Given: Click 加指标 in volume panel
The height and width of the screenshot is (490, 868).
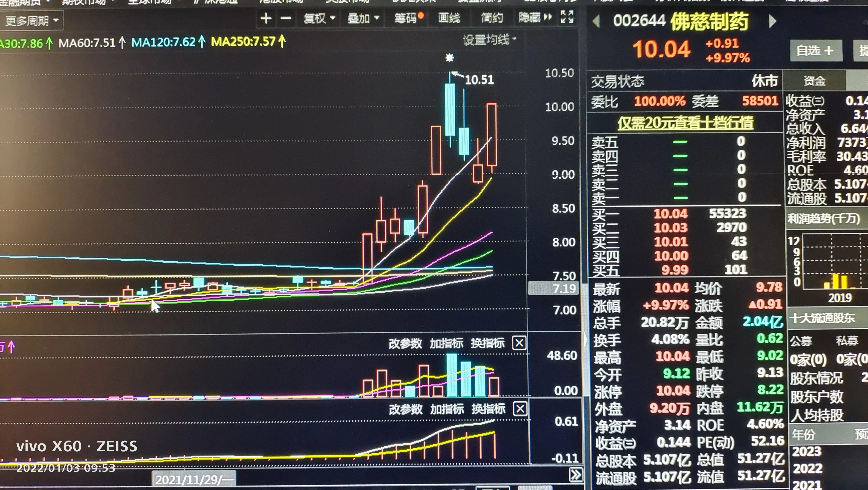Looking at the screenshot, I should click(446, 343).
